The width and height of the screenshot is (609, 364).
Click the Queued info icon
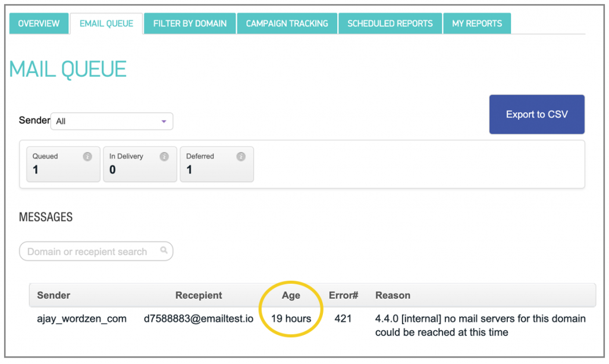click(x=87, y=156)
